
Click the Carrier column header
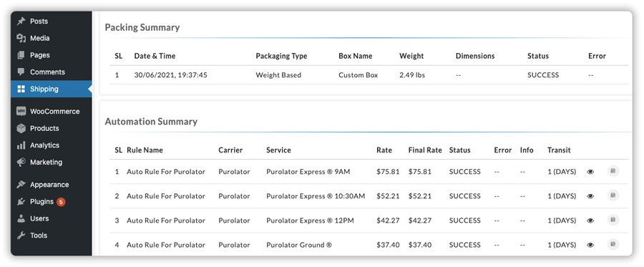click(230, 150)
